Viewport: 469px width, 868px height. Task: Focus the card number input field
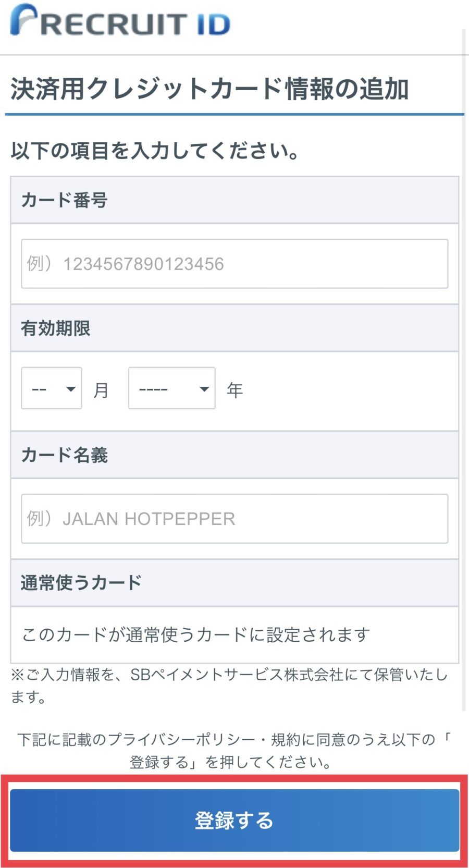tap(234, 264)
